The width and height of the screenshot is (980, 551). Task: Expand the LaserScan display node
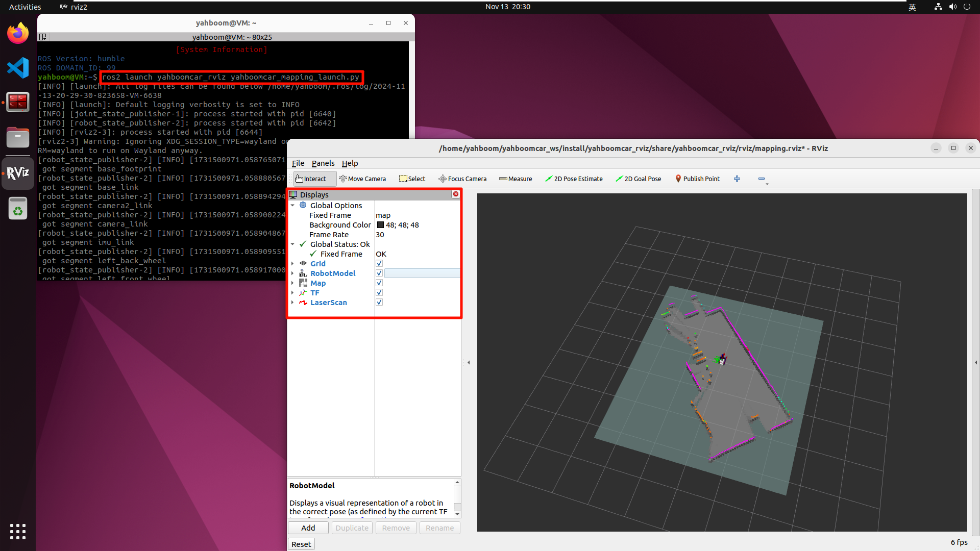click(292, 302)
